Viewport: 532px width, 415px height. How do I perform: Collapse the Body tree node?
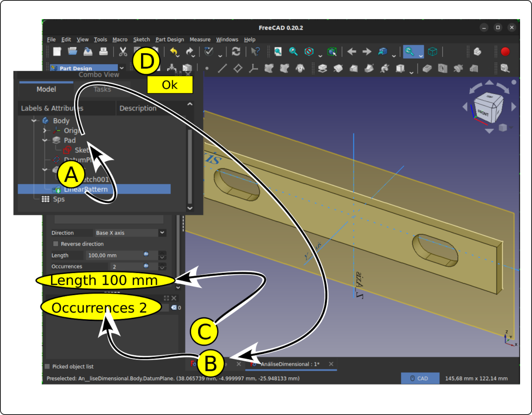pos(34,121)
